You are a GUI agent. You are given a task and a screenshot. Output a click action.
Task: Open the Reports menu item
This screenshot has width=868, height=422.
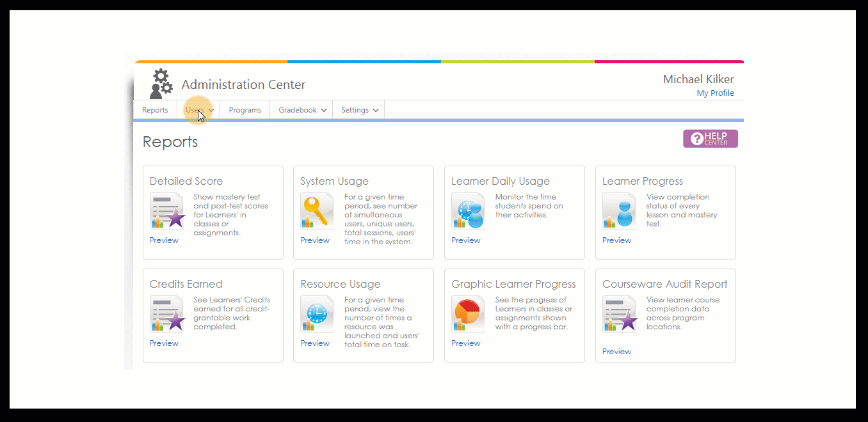click(155, 110)
